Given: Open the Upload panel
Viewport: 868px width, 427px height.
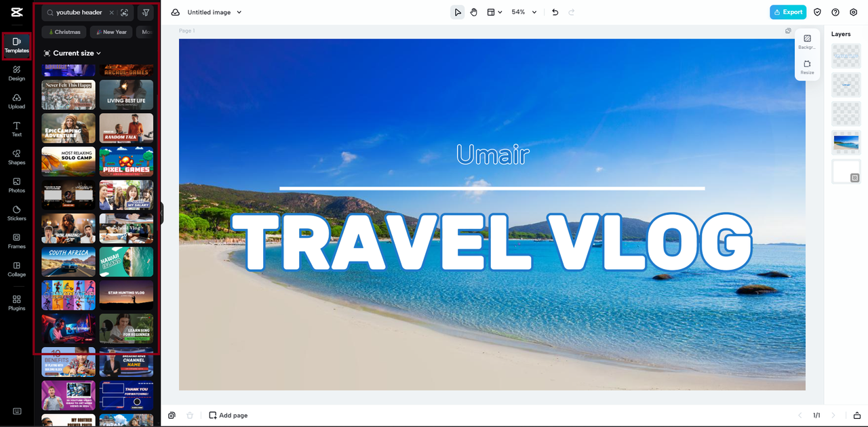Looking at the screenshot, I should [x=16, y=102].
